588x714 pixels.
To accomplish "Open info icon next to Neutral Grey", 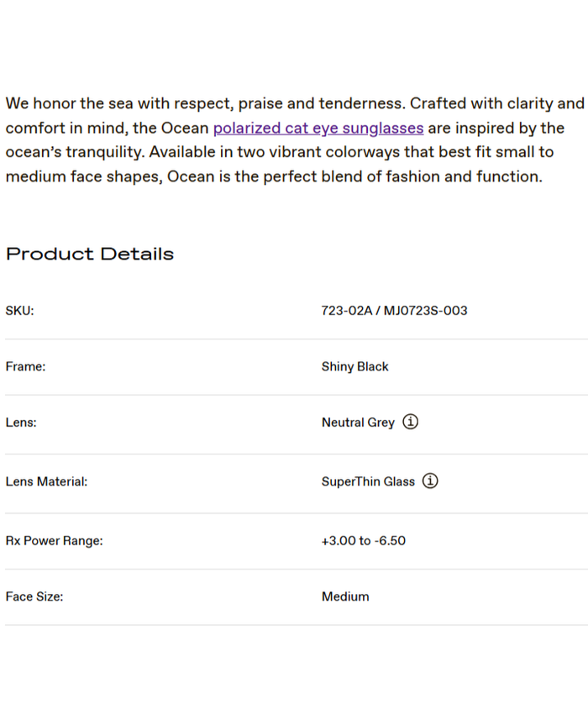I will point(410,422).
